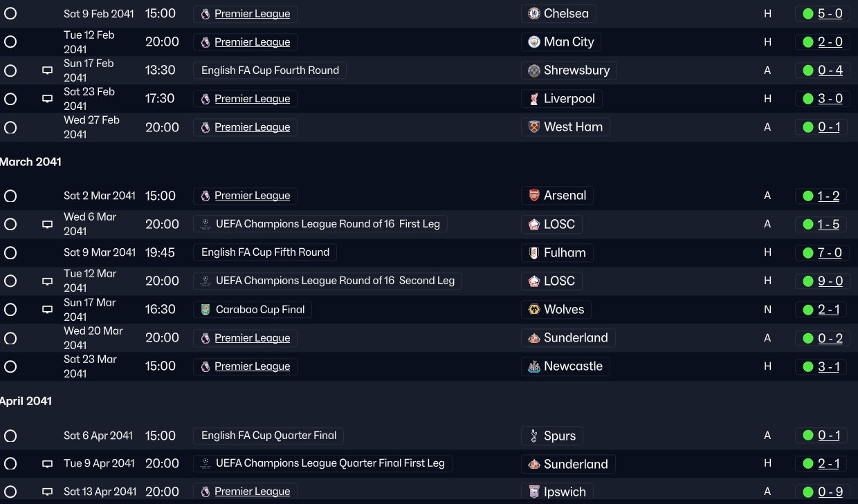Click the Arsenal club badge icon
858x504 pixels.
533,196
